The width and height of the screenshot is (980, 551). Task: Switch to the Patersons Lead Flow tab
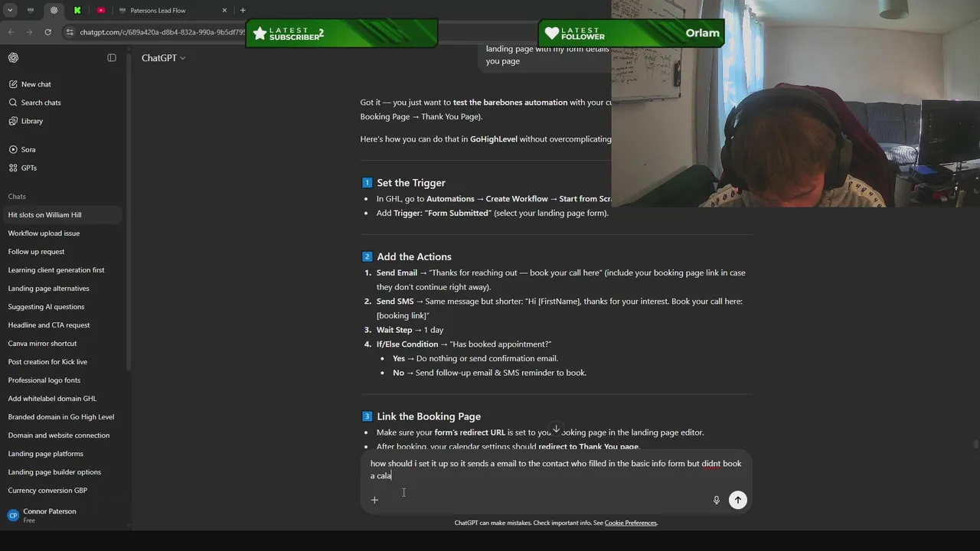172,11
